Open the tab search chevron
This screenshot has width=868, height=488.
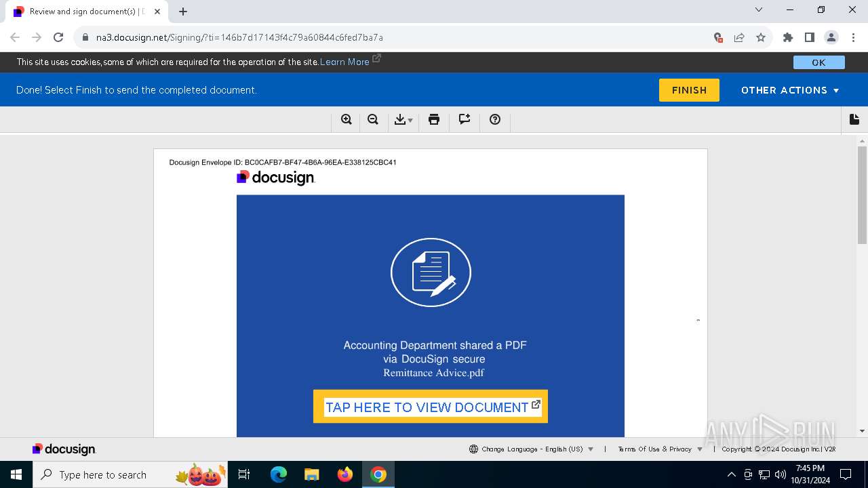coord(759,9)
